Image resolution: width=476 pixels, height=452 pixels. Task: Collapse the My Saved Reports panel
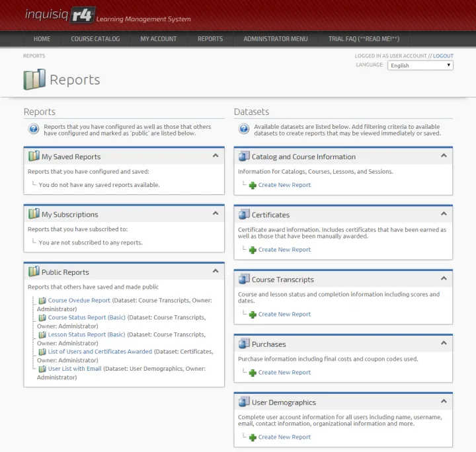point(216,156)
